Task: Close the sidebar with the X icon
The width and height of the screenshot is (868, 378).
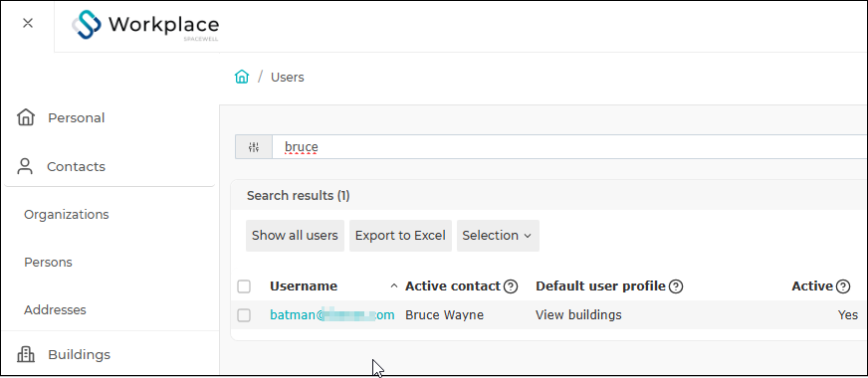Action: pos(28,23)
